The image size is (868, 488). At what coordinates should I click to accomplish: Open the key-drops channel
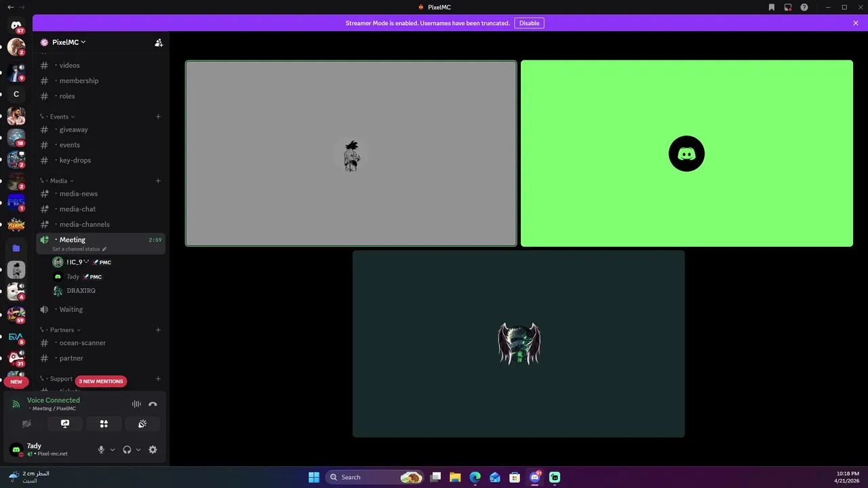click(x=100, y=161)
